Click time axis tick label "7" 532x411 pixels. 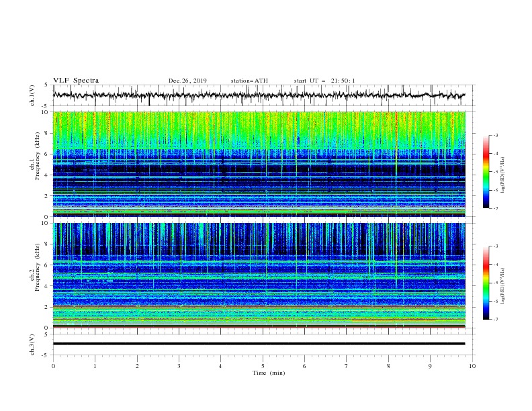coord(347,366)
